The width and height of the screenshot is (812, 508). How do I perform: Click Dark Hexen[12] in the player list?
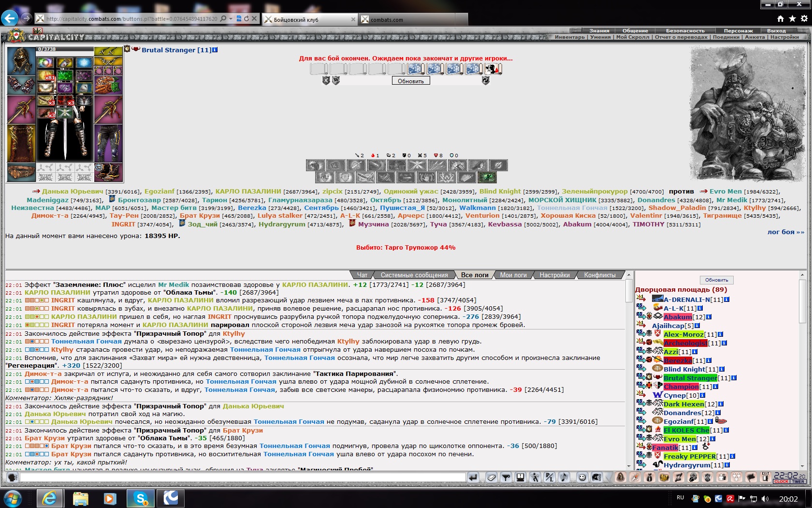tap(690, 404)
